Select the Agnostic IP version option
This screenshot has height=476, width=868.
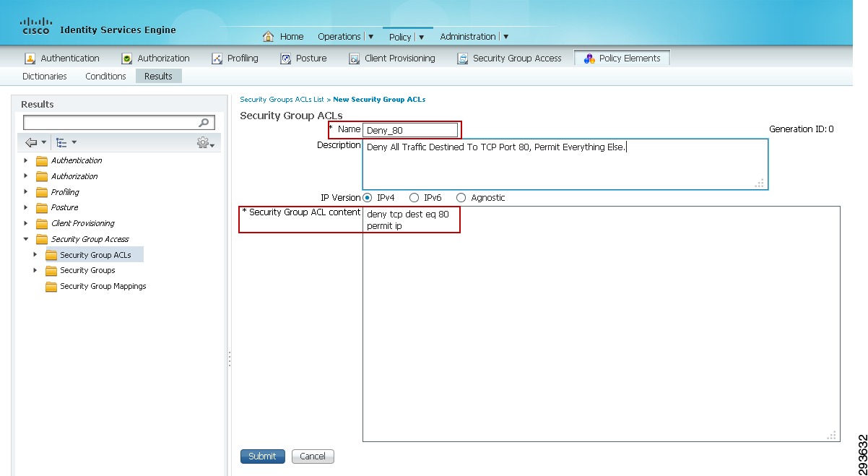(461, 198)
